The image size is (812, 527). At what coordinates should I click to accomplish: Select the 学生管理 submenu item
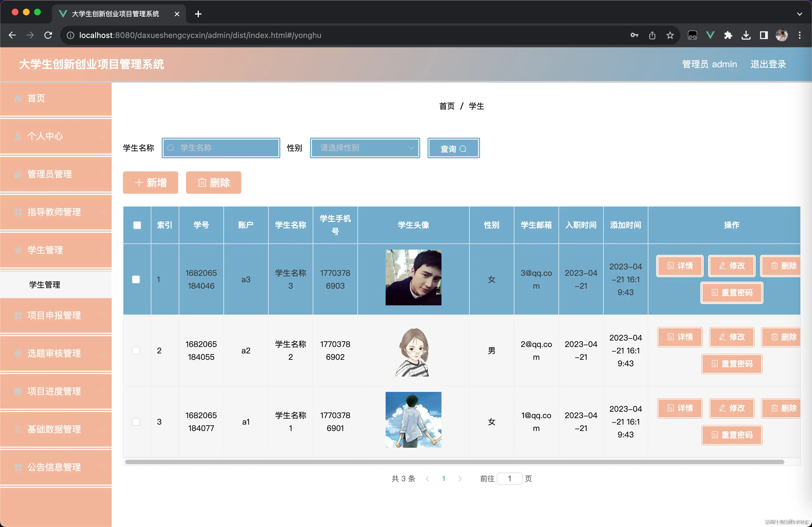[x=45, y=285]
